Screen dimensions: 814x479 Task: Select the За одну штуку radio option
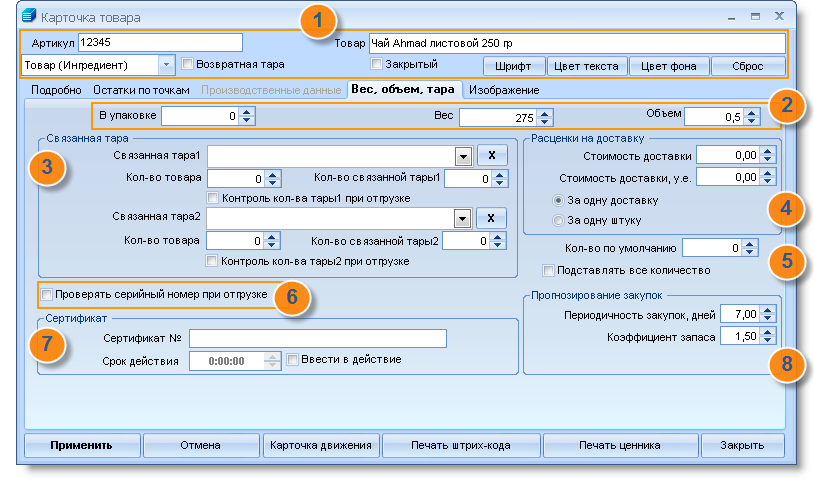(558, 219)
